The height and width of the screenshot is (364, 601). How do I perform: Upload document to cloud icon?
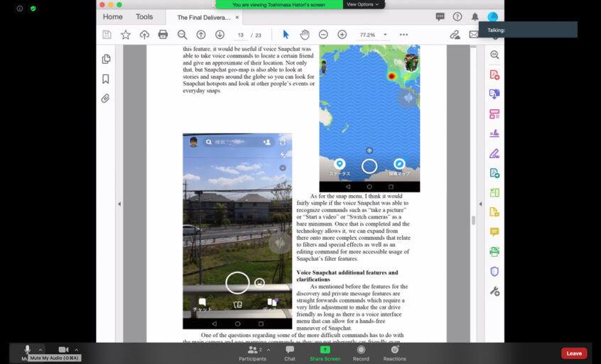tap(144, 35)
